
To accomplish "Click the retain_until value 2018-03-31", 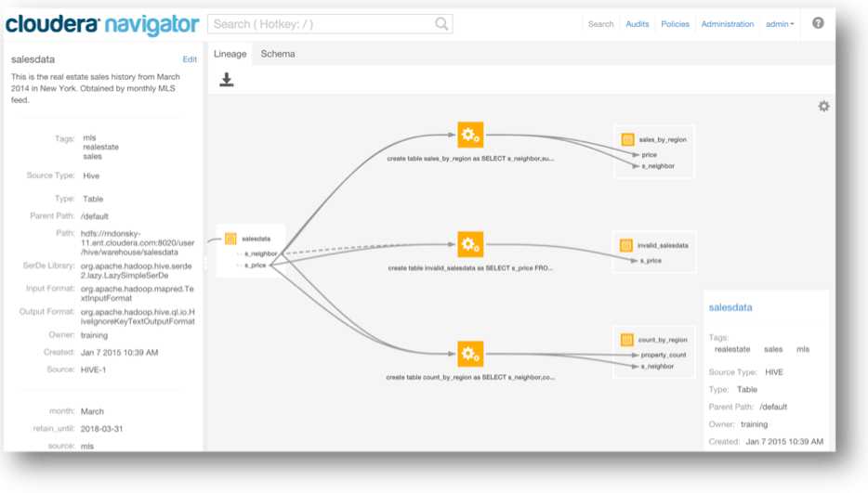I will [x=102, y=429].
